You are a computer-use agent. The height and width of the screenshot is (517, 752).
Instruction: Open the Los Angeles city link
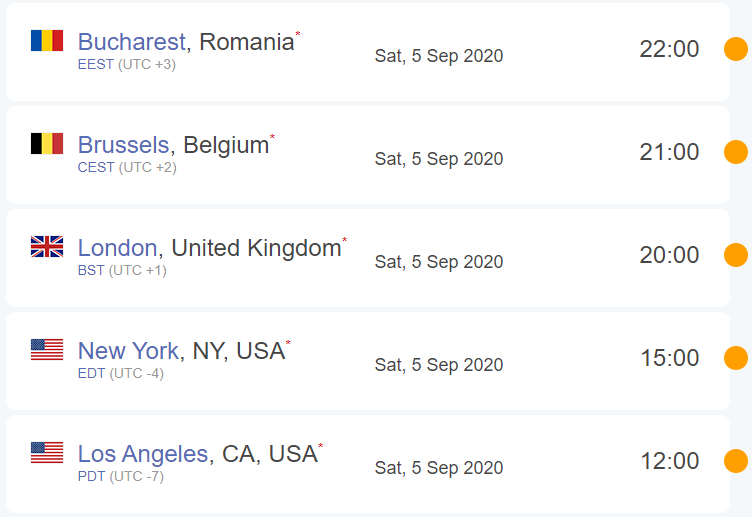click(143, 454)
